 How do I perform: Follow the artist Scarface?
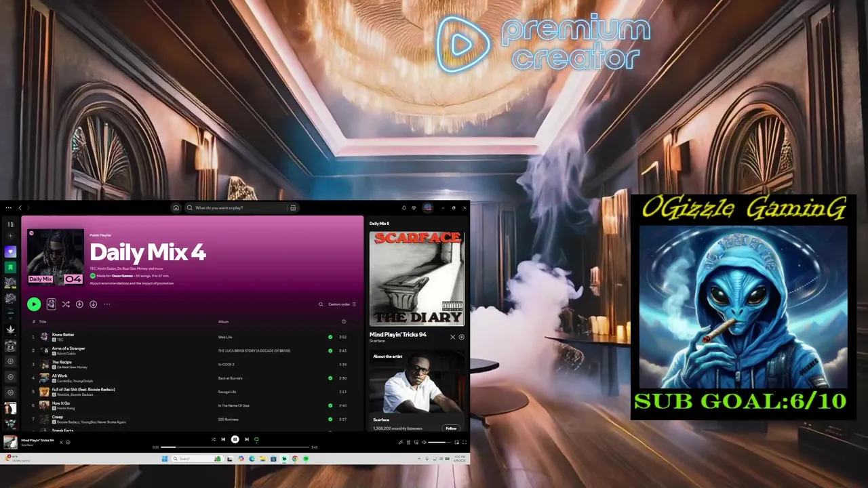[451, 428]
